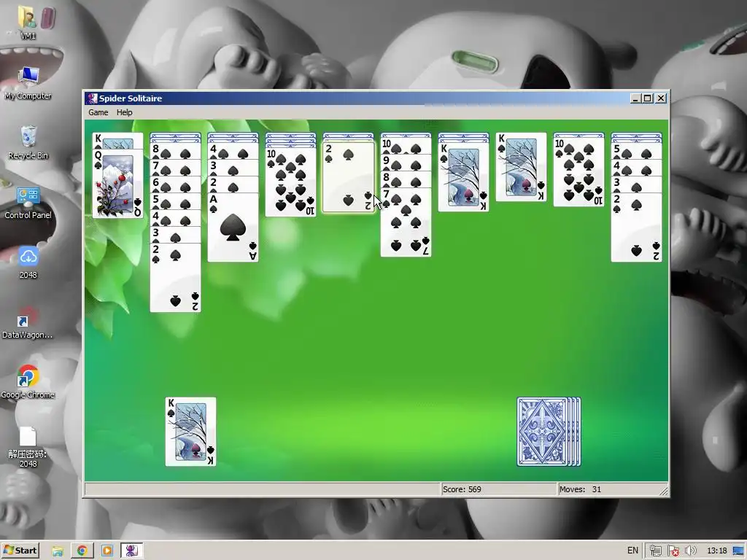Select the Queen of spades card
This screenshot has height=560, width=747.
117,183
